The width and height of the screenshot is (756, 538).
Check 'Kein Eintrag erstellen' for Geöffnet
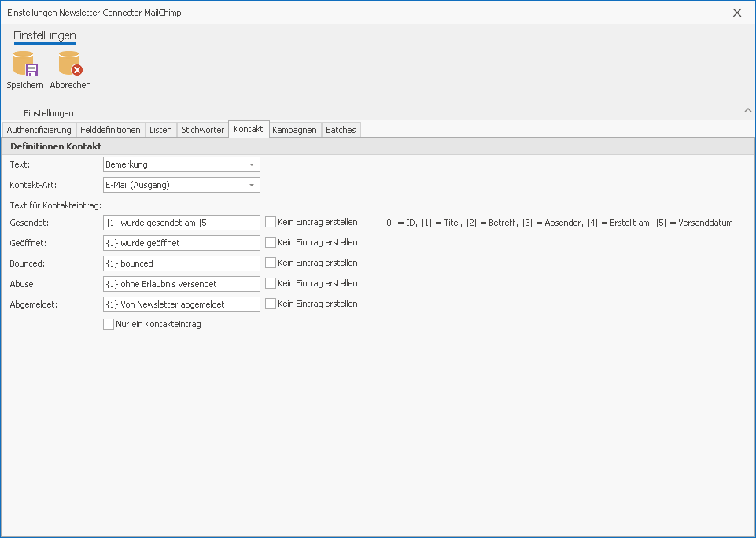coord(271,243)
